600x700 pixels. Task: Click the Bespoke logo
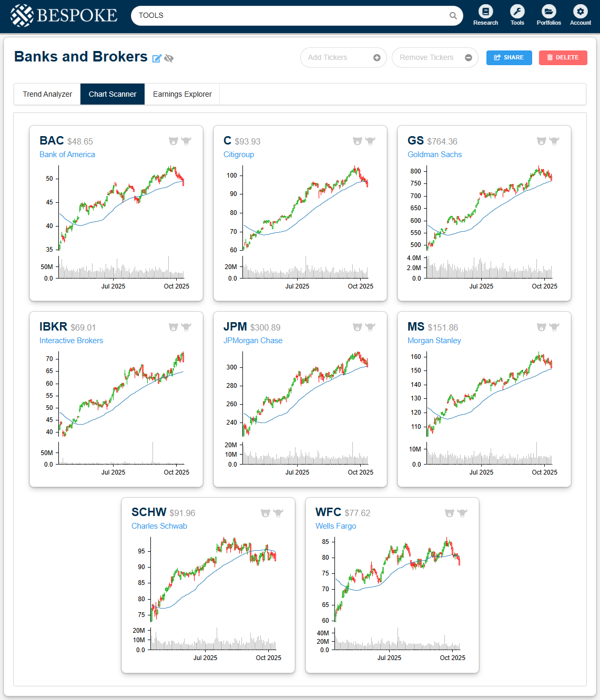64,16
